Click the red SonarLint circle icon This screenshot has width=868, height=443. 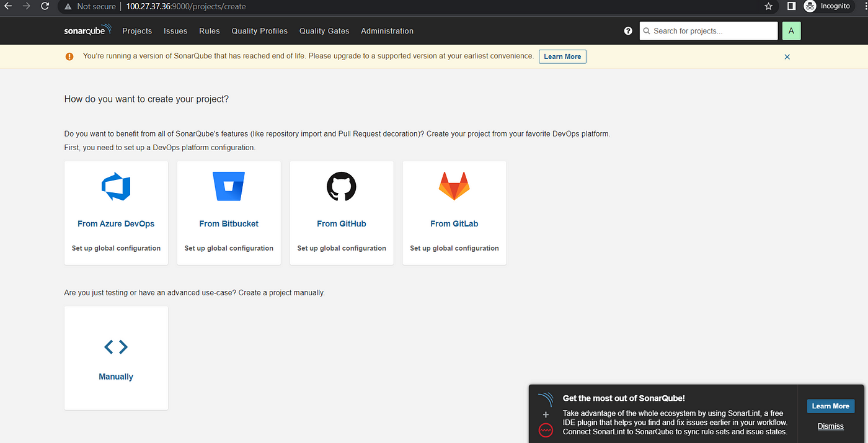546,430
